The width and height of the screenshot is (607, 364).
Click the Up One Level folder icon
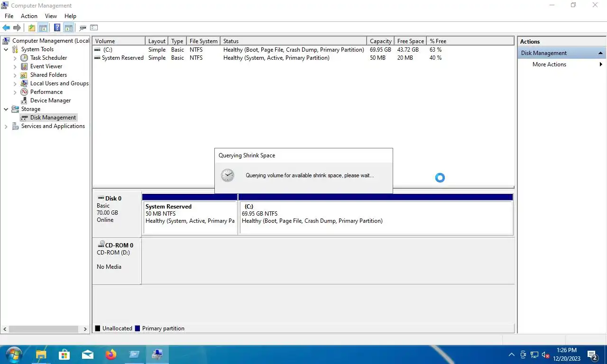32,28
